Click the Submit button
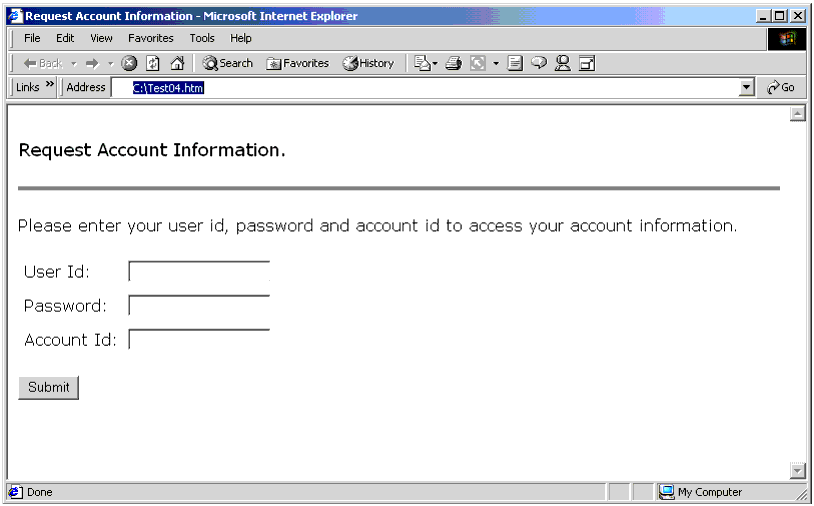The image size is (814, 506). point(48,388)
